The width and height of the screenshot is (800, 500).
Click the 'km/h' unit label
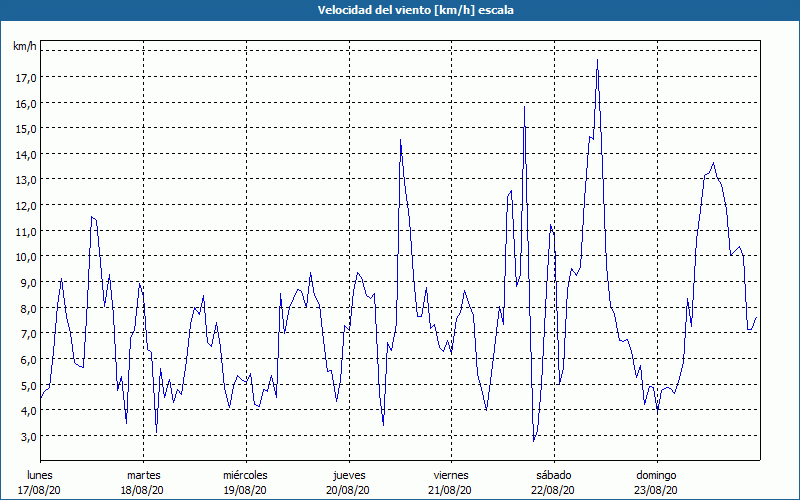[24, 46]
